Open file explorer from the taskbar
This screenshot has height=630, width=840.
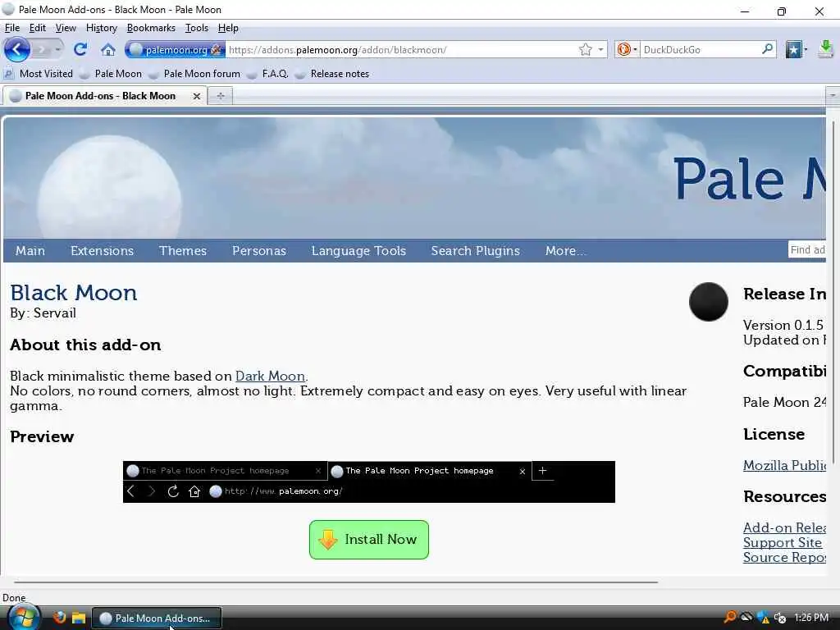coord(79,618)
